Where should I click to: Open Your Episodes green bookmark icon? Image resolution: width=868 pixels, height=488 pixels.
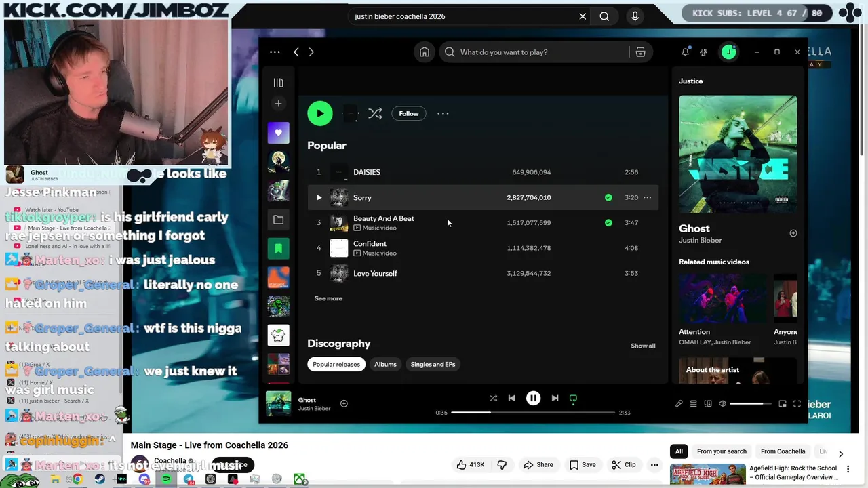pyautogui.click(x=278, y=249)
